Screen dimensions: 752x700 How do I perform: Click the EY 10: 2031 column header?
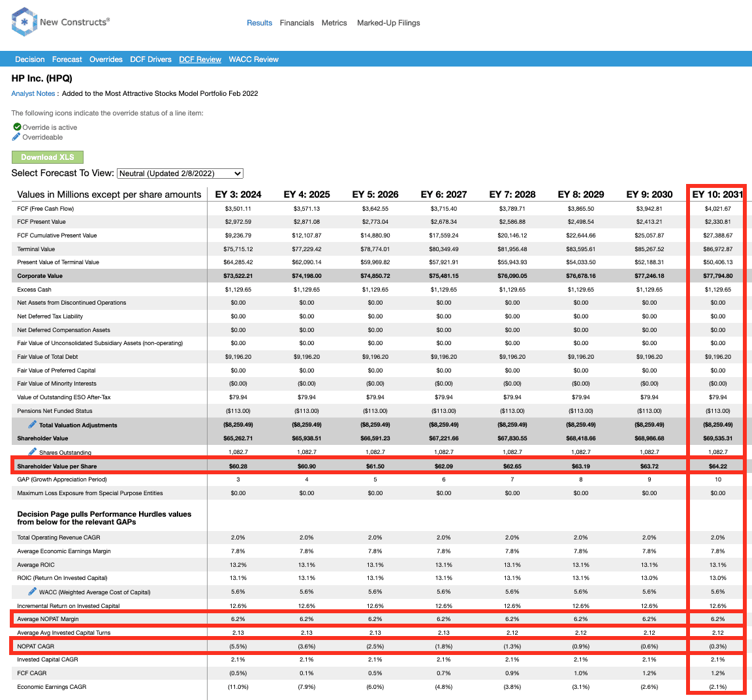click(x=717, y=194)
